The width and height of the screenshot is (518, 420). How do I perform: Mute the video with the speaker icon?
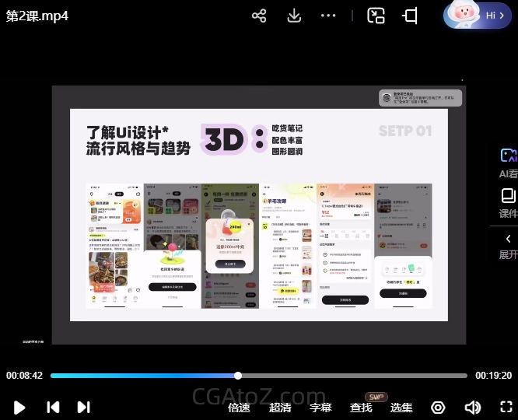472,408
